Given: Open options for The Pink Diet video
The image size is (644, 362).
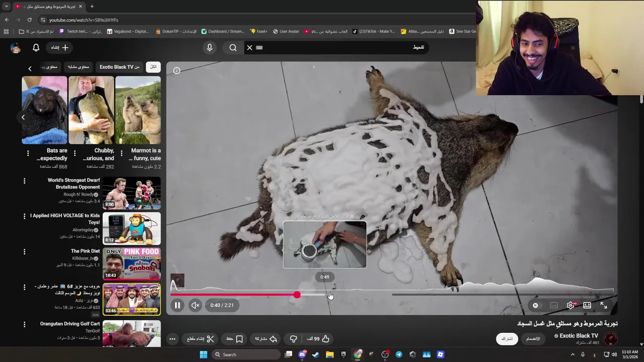Looking at the screenshot, I should click(x=24, y=251).
